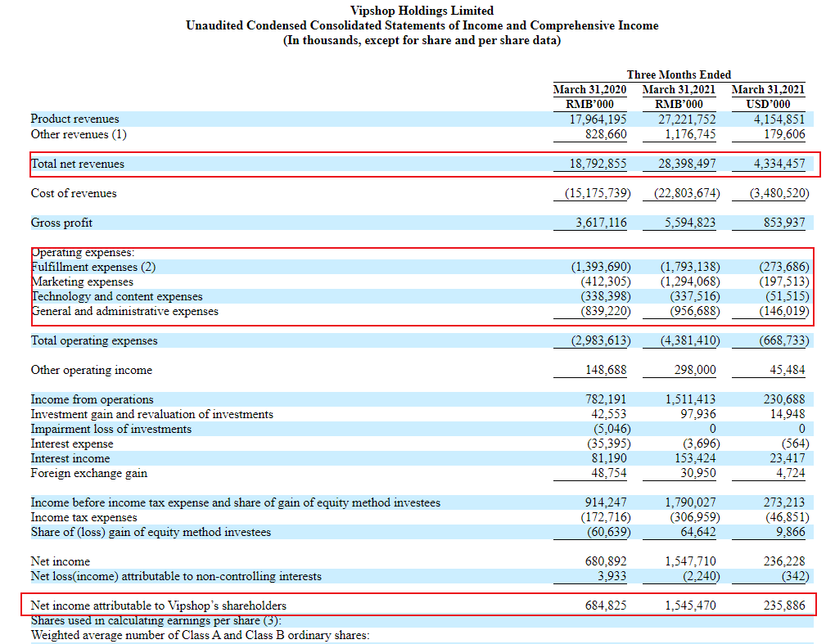Click the "Interest income" row label

tap(70, 458)
